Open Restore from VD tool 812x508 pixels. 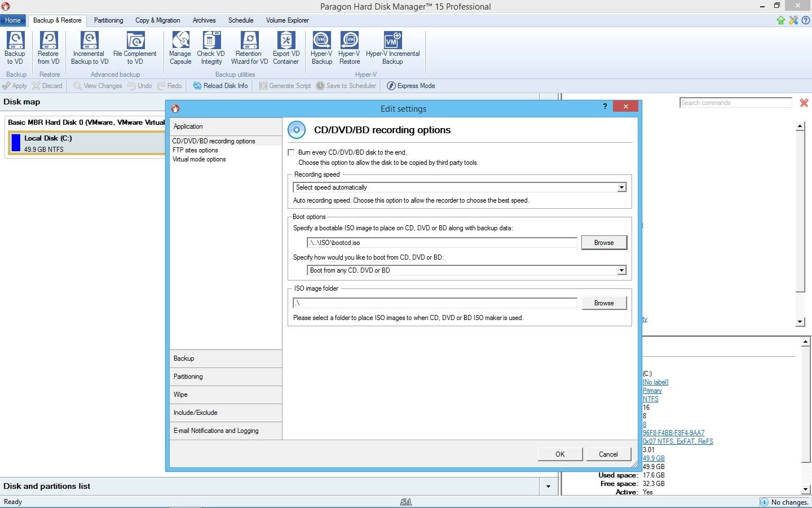(x=48, y=48)
